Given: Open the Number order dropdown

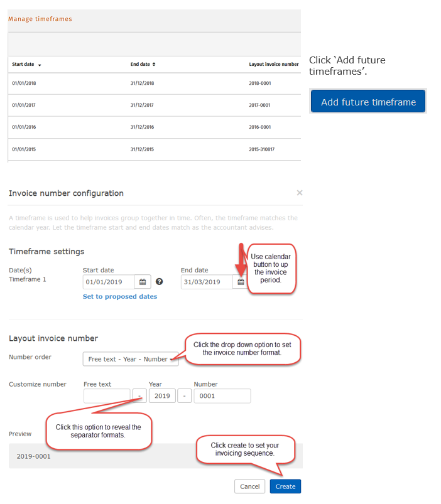Looking at the screenshot, I should (x=131, y=359).
